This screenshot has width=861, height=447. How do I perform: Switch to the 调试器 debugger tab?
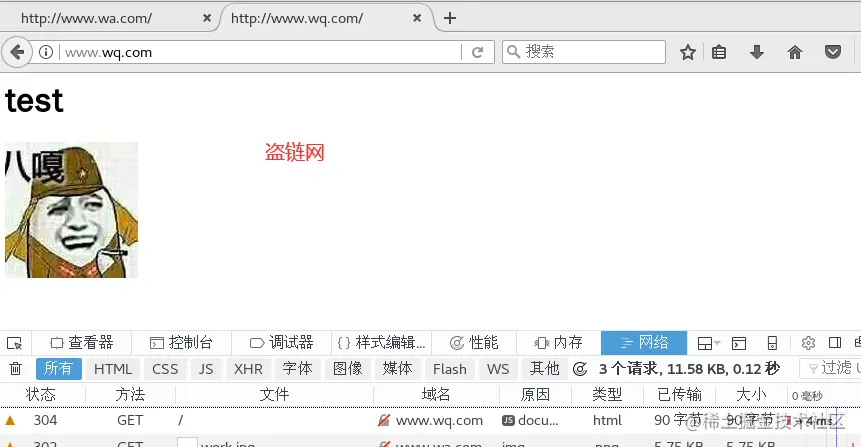(281, 343)
